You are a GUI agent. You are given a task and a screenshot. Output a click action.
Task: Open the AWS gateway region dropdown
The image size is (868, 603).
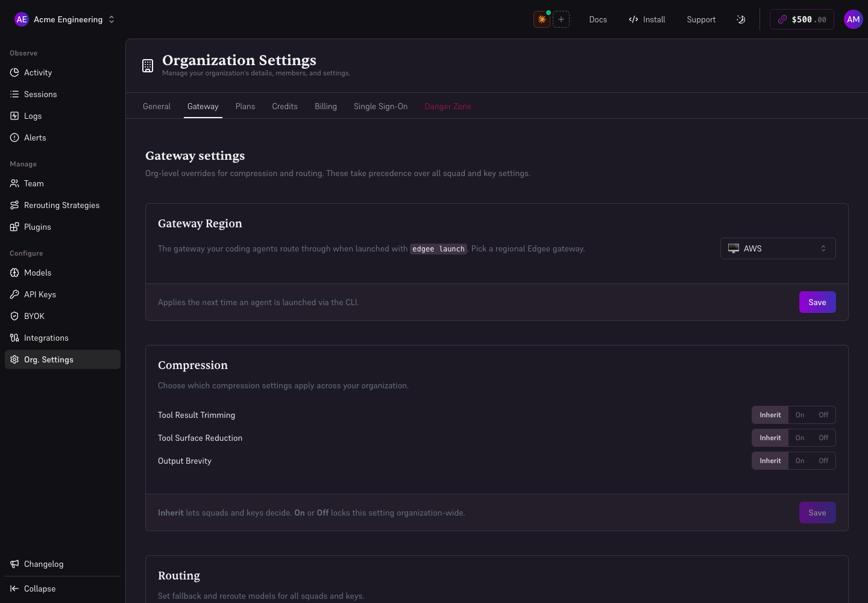coord(778,248)
